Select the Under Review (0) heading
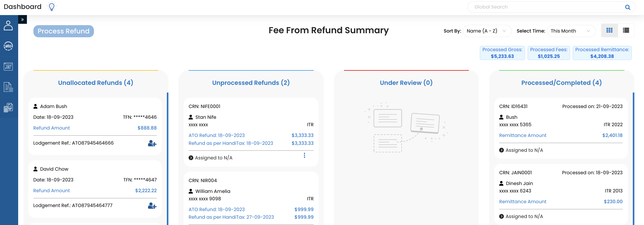Viewport: 644px width, 225px height. 406,83
